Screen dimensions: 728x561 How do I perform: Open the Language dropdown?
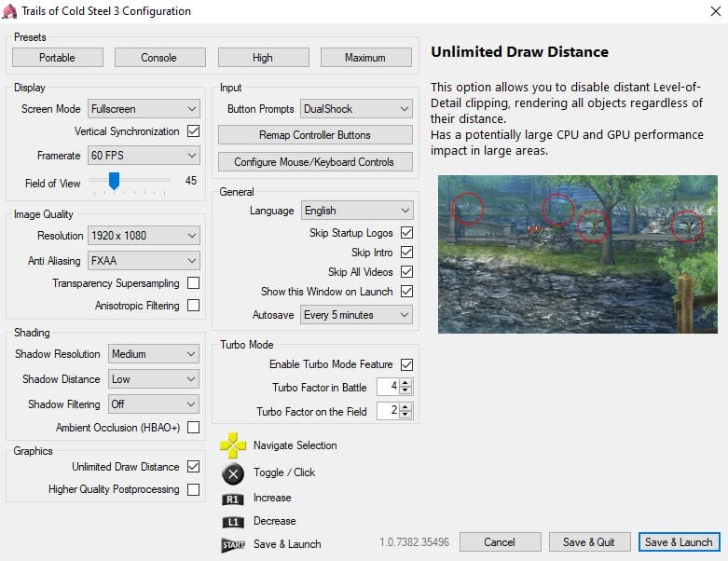tap(357, 211)
